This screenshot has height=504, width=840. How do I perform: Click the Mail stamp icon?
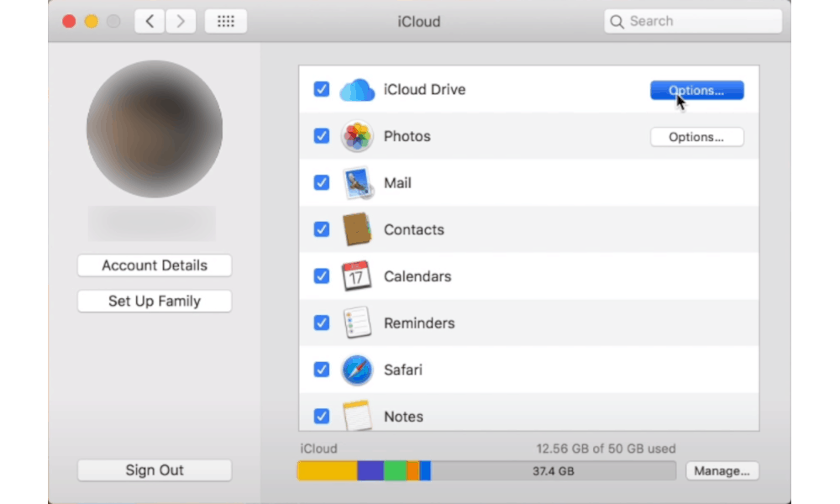(357, 182)
